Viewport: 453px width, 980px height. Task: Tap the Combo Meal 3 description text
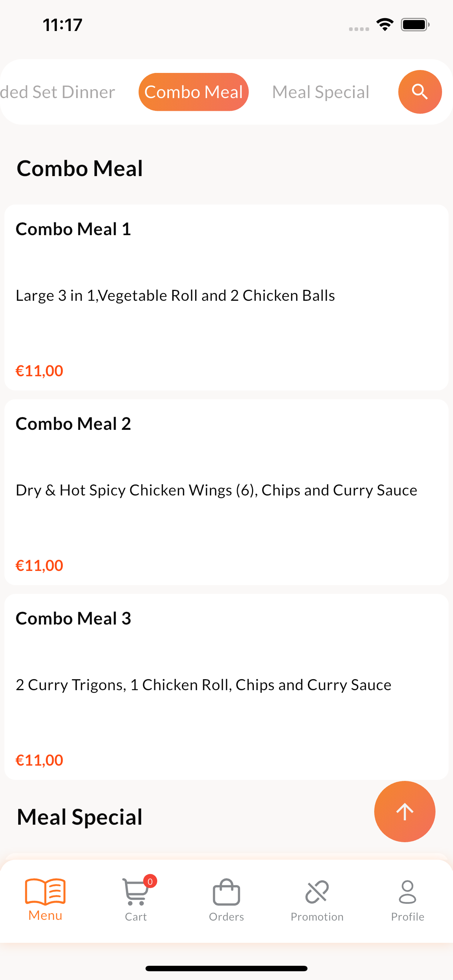[203, 685]
